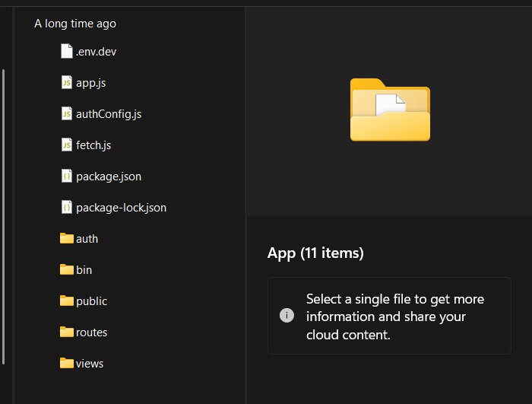Click the 'Select a single file' info message

pyautogui.click(x=395, y=317)
